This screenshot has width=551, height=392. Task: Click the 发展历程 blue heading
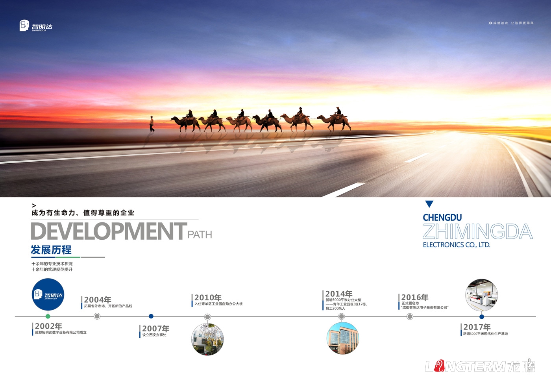(x=51, y=250)
